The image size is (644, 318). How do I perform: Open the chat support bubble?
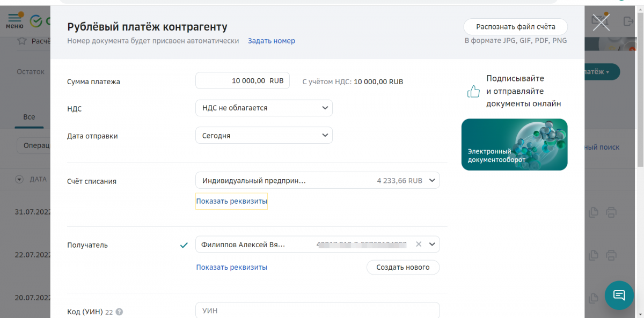[619, 295]
